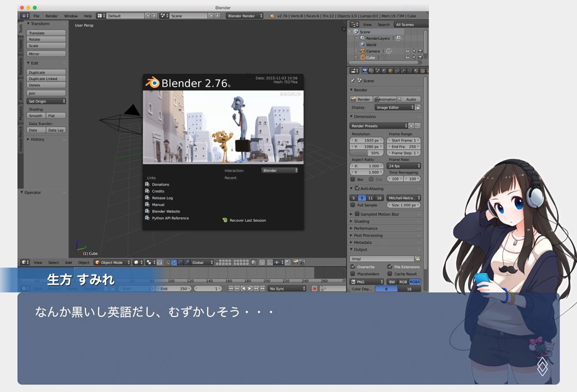Open the Python API Reference link
The image size is (577, 392).
(x=170, y=218)
